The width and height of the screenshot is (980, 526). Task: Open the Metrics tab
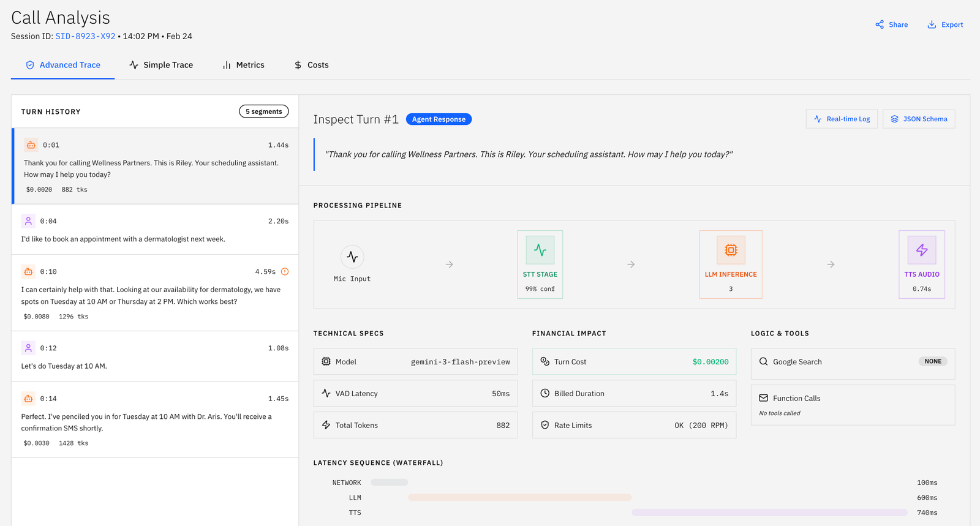coord(243,65)
